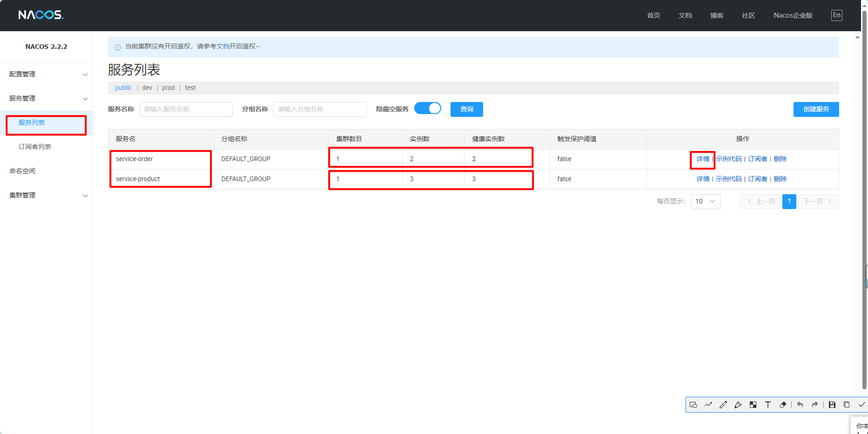
Task: Select page 1 in the pagination
Action: [789, 202]
